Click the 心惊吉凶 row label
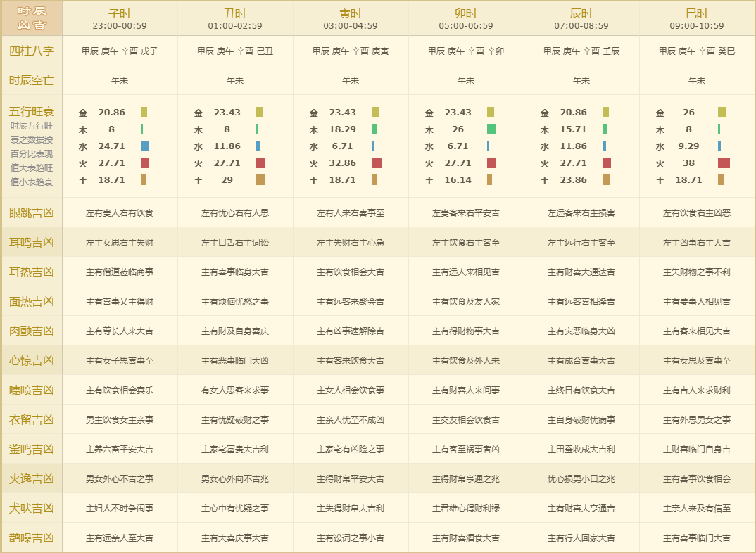Image resolution: width=756 pixels, height=553 pixels. pyautogui.click(x=32, y=360)
